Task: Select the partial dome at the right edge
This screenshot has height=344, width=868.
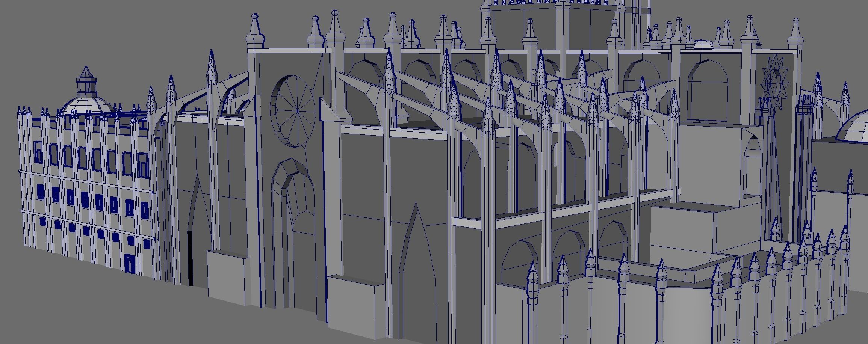Action: 851,127
